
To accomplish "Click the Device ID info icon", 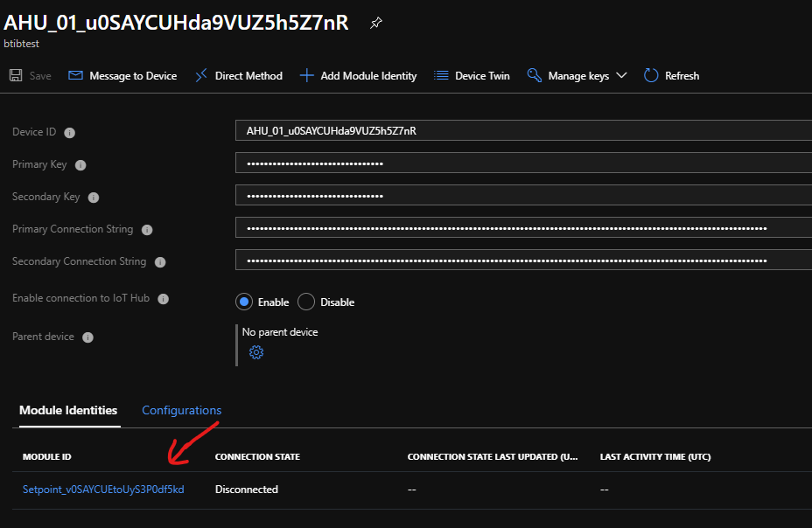I will [70, 133].
